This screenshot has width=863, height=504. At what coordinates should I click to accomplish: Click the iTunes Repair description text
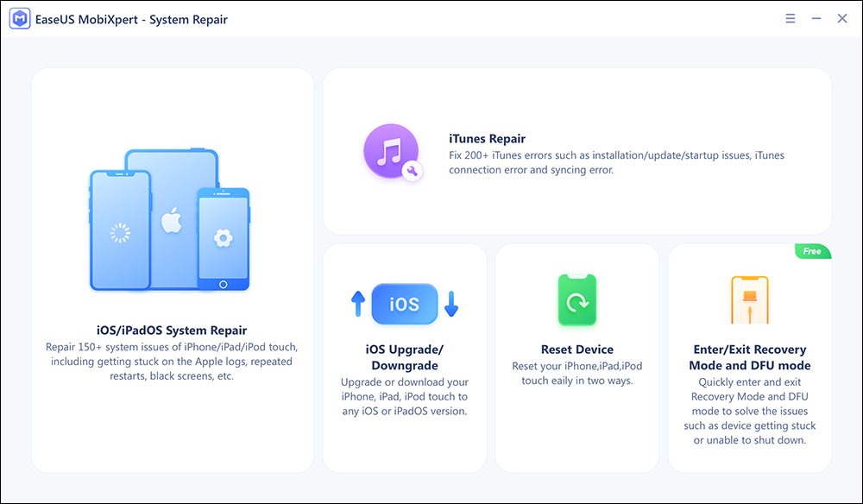(616, 163)
